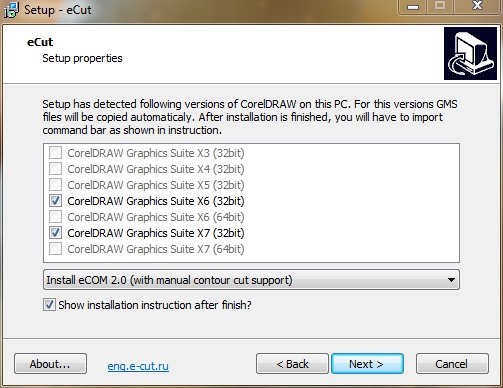
Task: Close the Setup - eCut window
Action: pos(477,6)
